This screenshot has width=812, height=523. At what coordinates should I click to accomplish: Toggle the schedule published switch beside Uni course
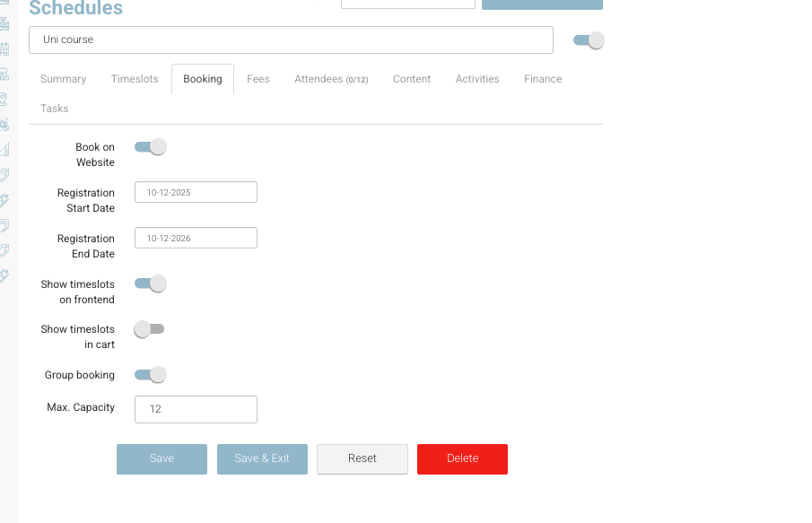click(x=589, y=40)
